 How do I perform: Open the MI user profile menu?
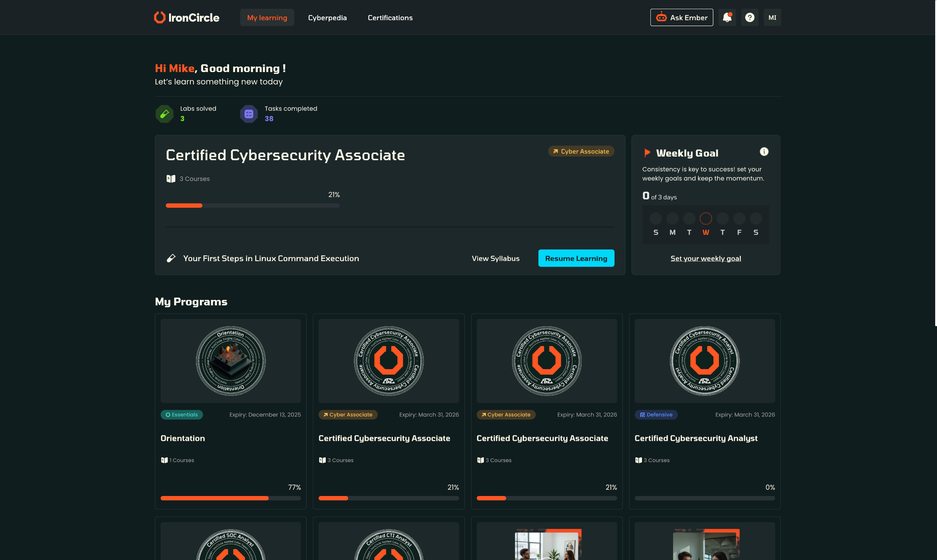(772, 17)
